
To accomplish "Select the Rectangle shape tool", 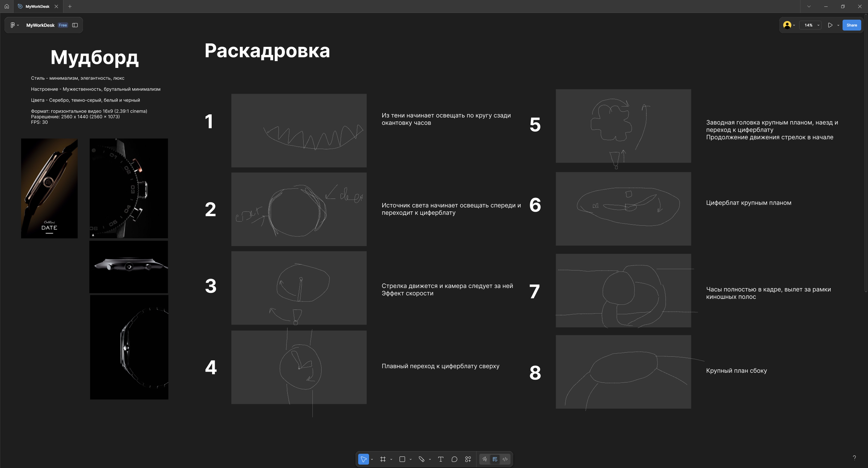I will point(402,459).
